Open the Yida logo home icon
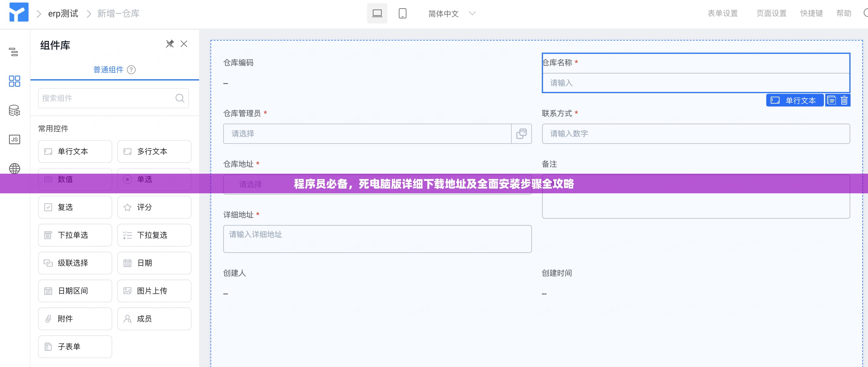 19,12
